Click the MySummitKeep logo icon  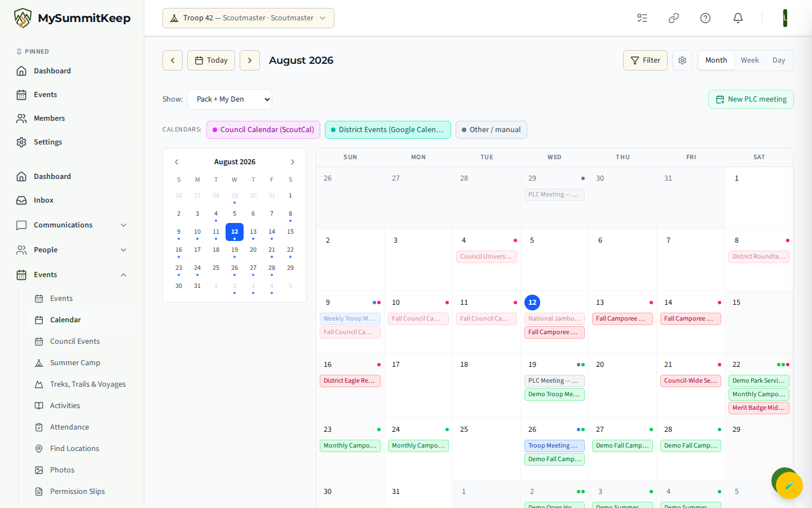(x=23, y=18)
